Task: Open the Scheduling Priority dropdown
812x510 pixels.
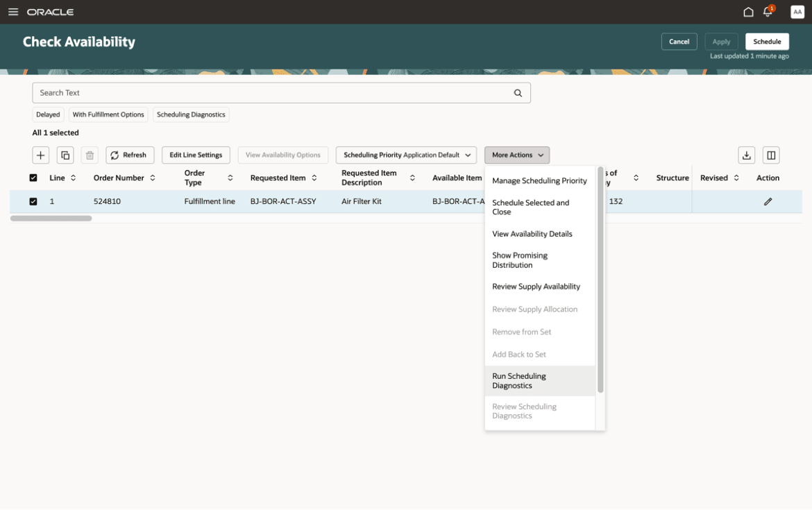Action: pos(405,155)
